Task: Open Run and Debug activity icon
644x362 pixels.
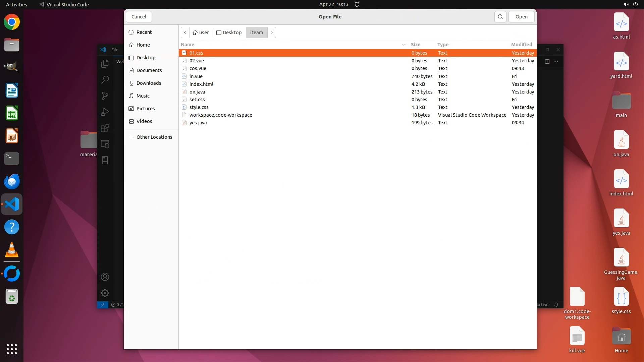Action: coord(105,112)
